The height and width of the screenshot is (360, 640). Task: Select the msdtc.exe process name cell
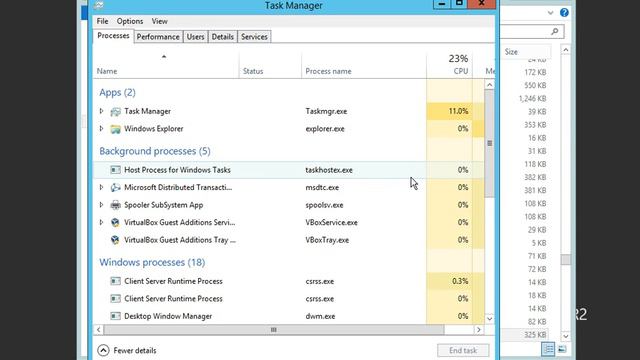(322, 188)
